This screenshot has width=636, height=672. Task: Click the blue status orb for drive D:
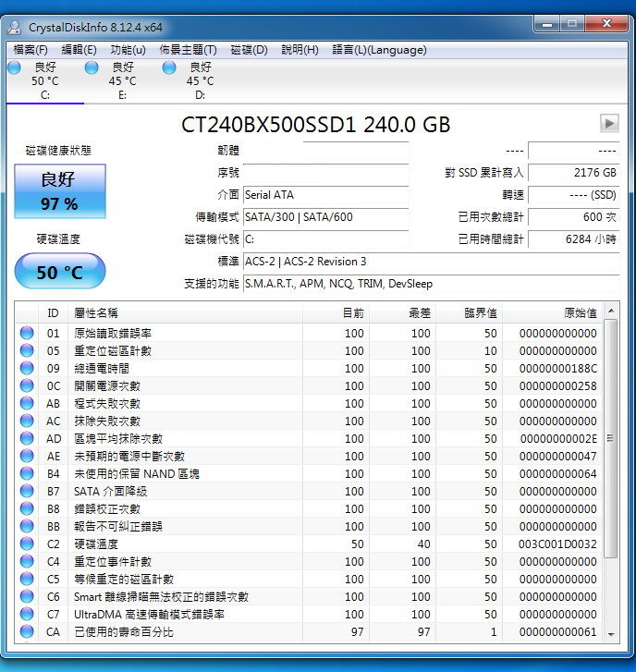coord(169,67)
